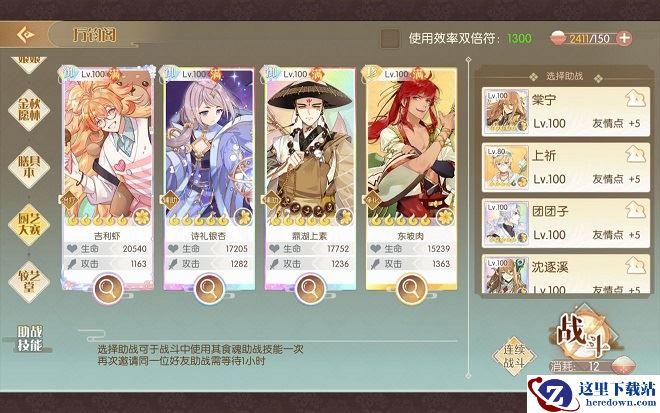The image size is (660, 413).
Task: Click the back arrow icon
Action: (x=26, y=35)
